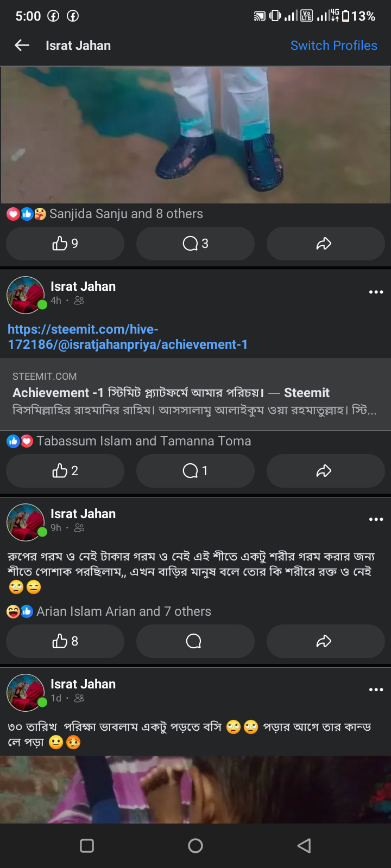The image size is (391, 868).
Task: Tap Israt Jahan's profile picture on the 4h post
Action: point(25,295)
